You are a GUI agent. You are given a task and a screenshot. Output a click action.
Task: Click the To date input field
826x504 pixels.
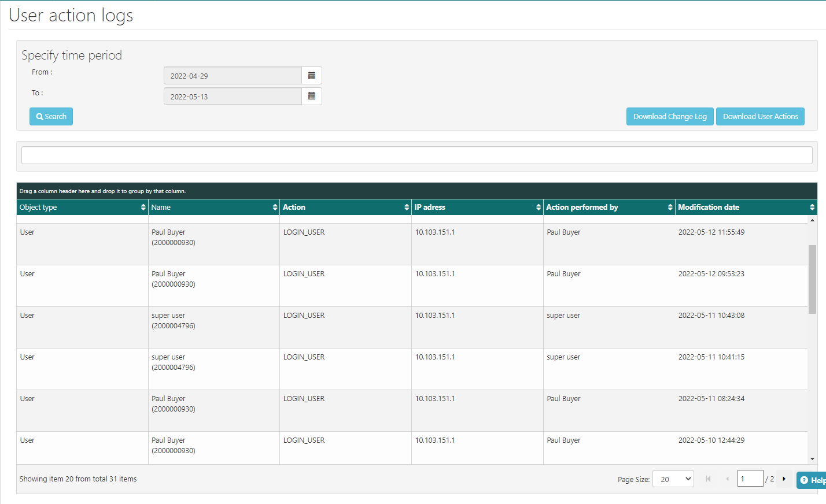[x=233, y=97]
